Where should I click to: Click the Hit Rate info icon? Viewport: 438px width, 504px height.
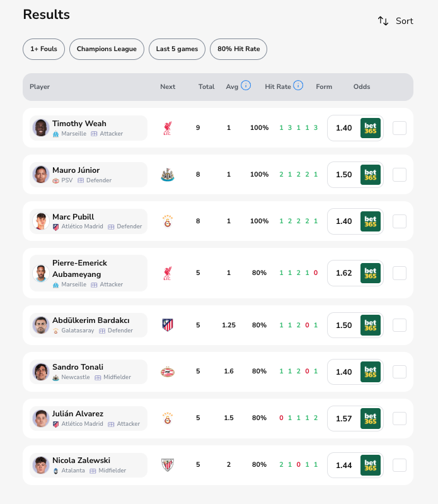(x=298, y=85)
